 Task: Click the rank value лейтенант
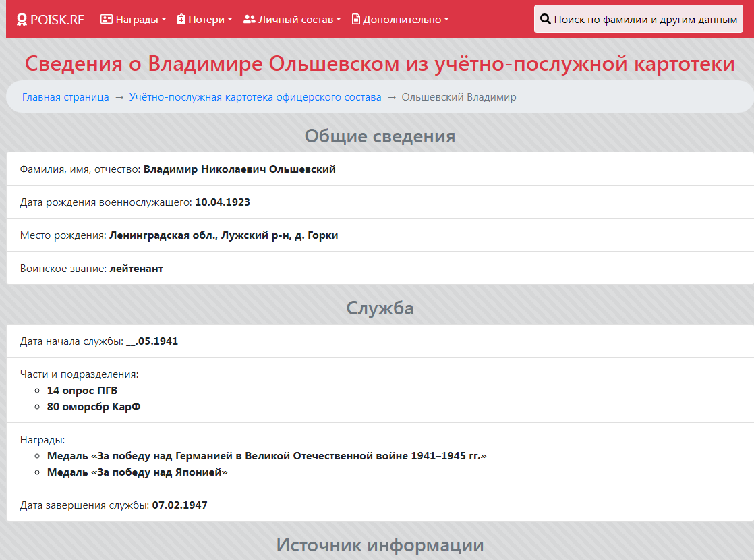pyautogui.click(x=136, y=269)
